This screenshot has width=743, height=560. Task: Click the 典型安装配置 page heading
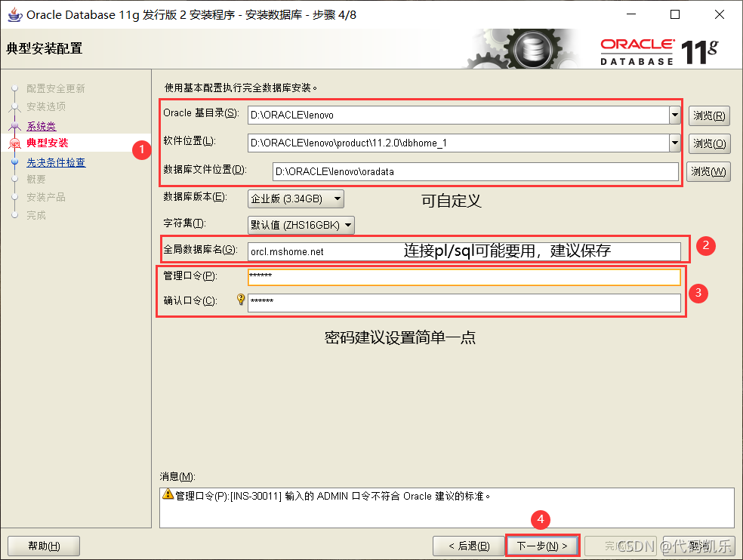click(44, 48)
